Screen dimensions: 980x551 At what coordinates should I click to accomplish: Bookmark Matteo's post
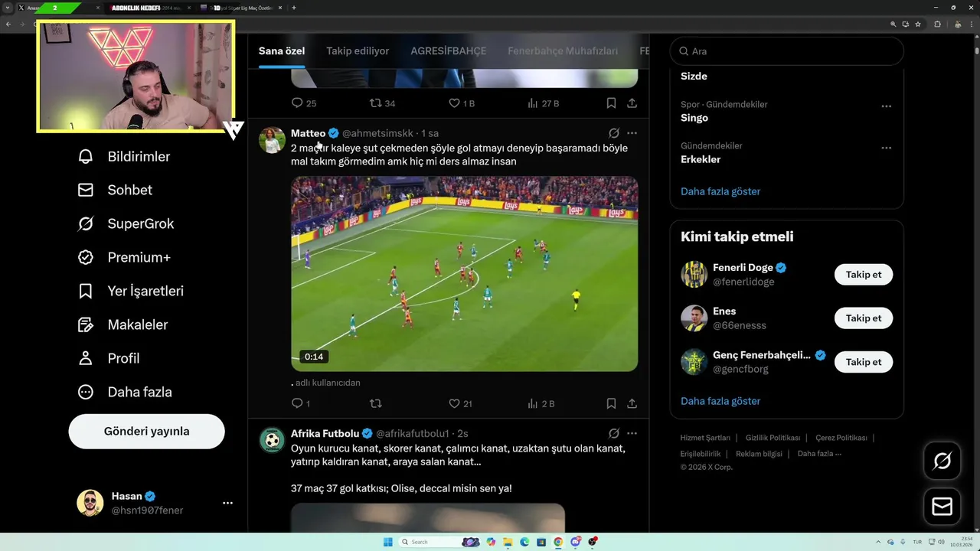pos(611,403)
